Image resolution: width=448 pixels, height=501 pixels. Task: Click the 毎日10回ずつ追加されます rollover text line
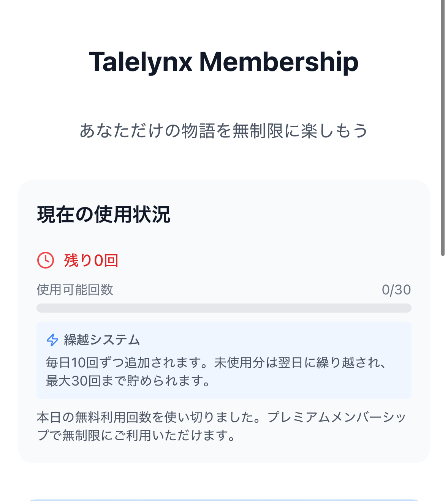click(x=129, y=363)
